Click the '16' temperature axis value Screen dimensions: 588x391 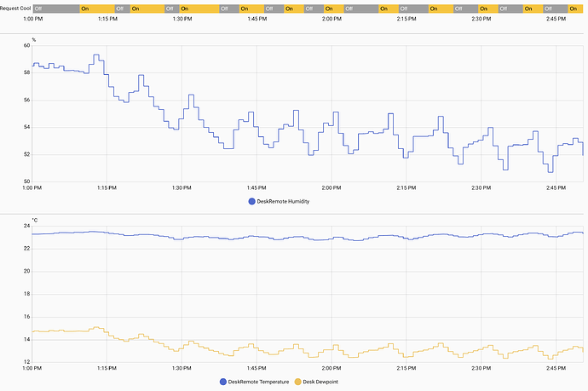coord(26,317)
